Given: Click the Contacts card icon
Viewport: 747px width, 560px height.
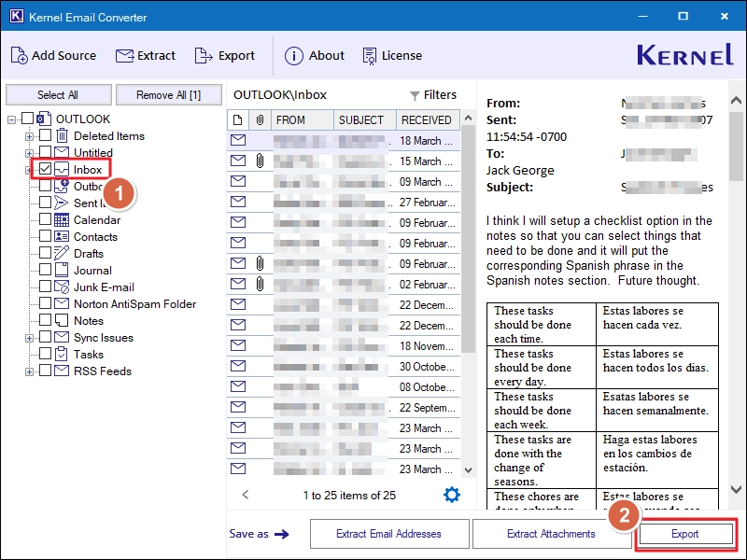Looking at the screenshot, I should [x=62, y=236].
